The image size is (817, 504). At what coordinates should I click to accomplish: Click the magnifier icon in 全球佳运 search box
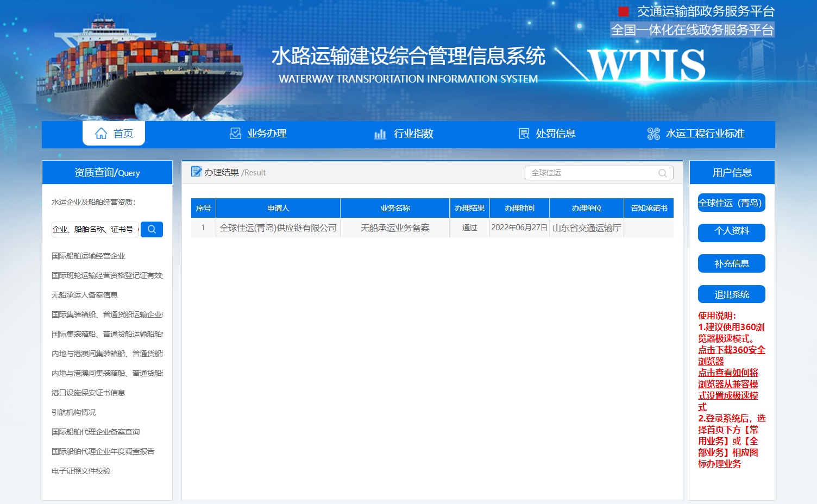click(x=662, y=173)
